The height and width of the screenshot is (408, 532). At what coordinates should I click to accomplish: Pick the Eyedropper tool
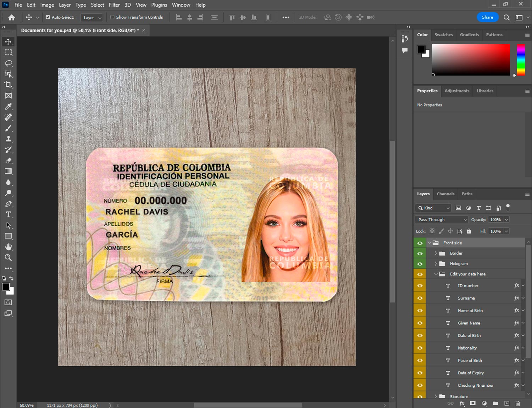pos(9,106)
